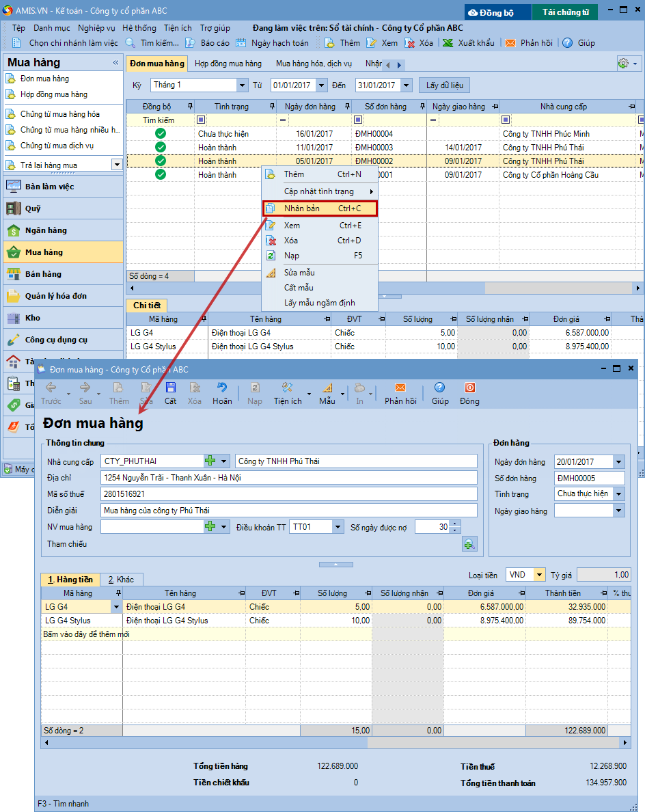The height and width of the screenshot is (812, 645).
Task: Click the Đồng bộ sync button
Action: (x=498, y=12)
